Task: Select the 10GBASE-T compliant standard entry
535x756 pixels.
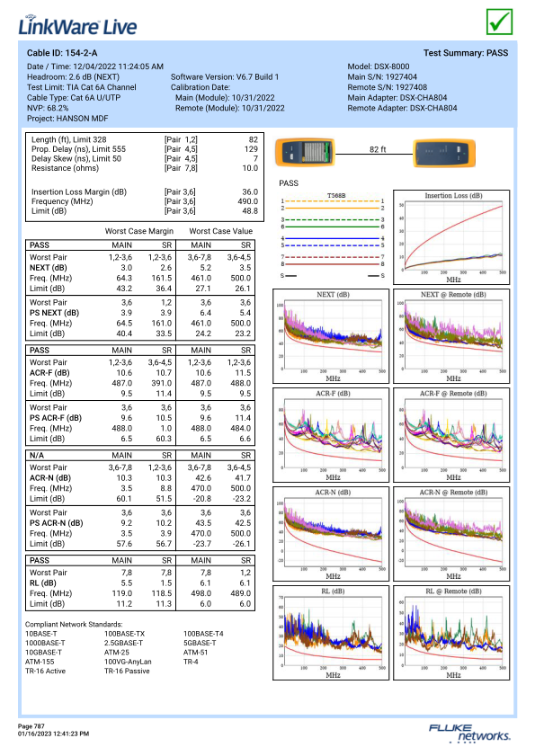Action: (x=43, y=653)
